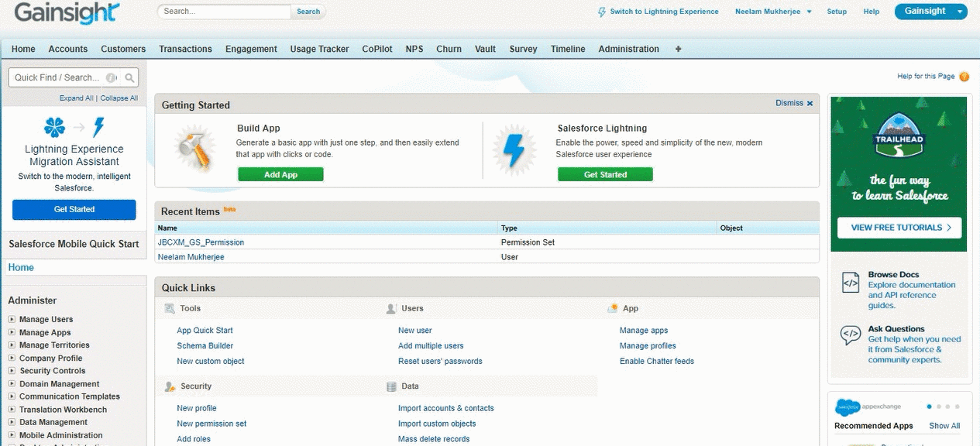
Task: Click the Schema Builder link
Action: [205, 346]
